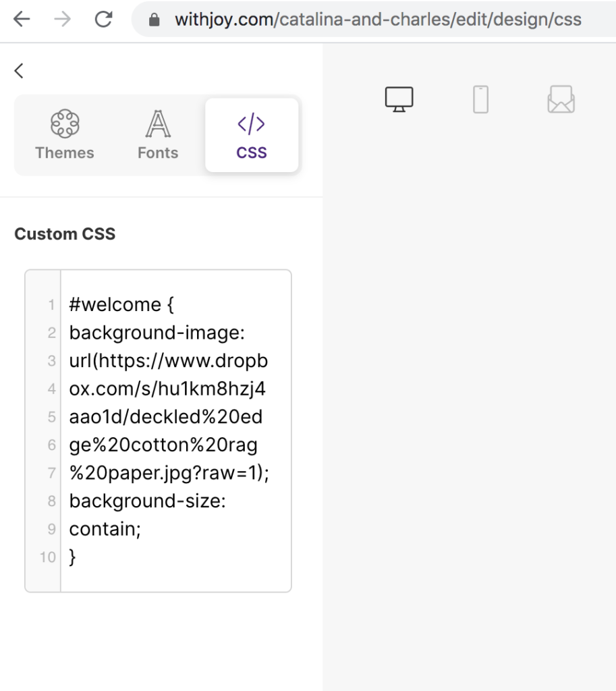Open the Themes tab
Screen dimensions: 616x691
[x=65, y=135]
